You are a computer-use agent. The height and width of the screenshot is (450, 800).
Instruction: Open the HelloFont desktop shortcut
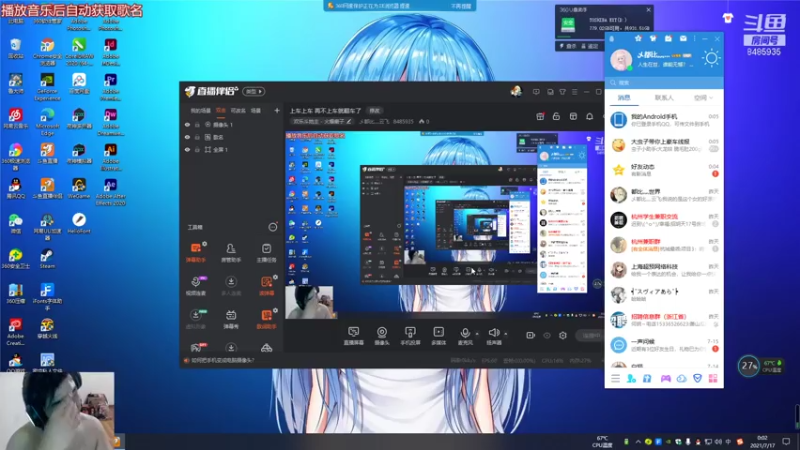[79, 223]
